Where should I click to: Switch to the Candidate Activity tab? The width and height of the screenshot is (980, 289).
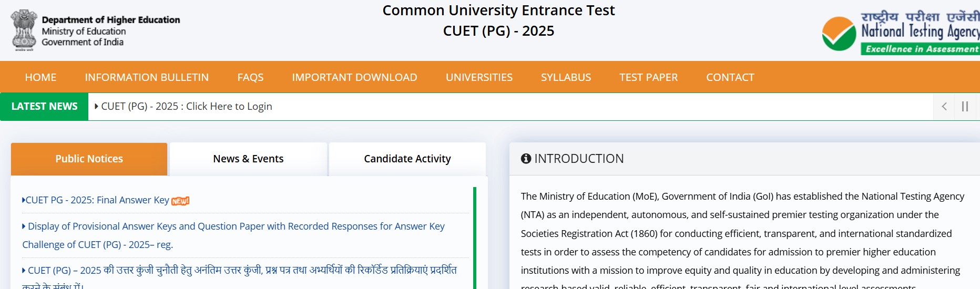(x=407, y=159)
